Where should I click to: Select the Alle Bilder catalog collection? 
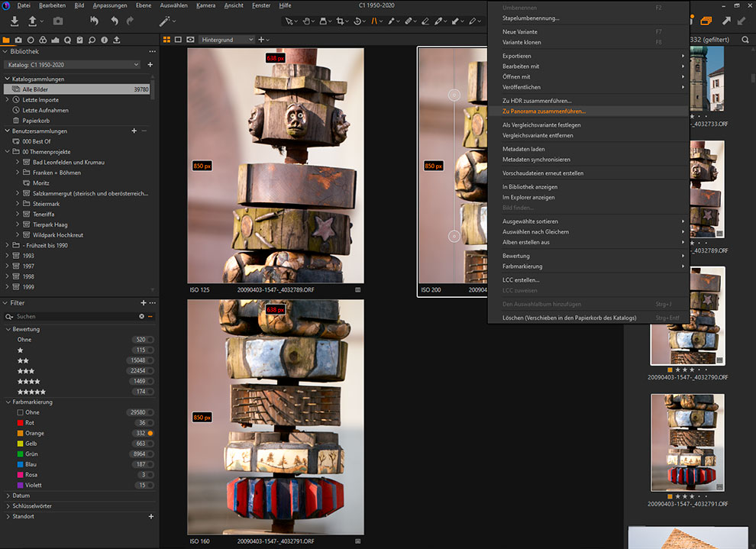tap(77, 89)
